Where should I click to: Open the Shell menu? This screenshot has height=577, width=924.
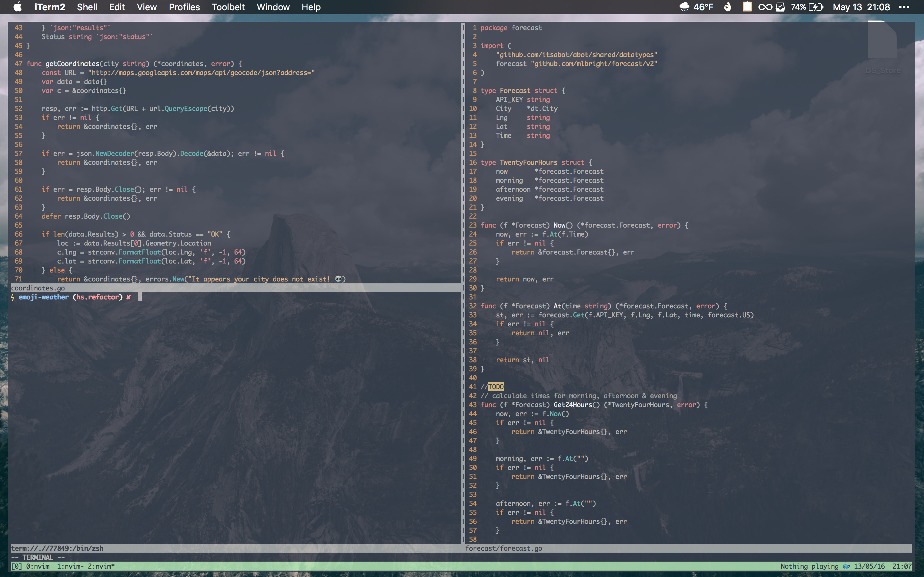coord(87,7)
